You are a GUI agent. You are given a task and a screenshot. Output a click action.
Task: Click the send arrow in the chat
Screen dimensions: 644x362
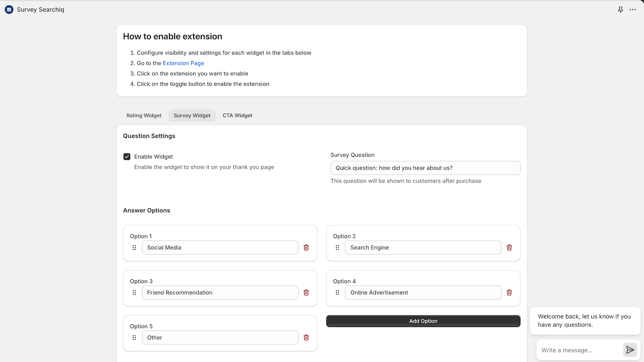click(630, 350)
